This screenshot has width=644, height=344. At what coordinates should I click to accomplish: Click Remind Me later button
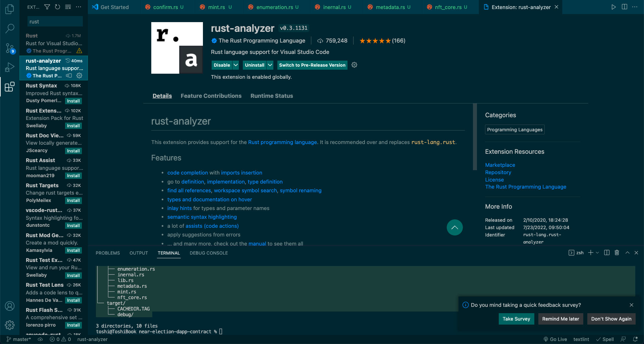(560, 319)
